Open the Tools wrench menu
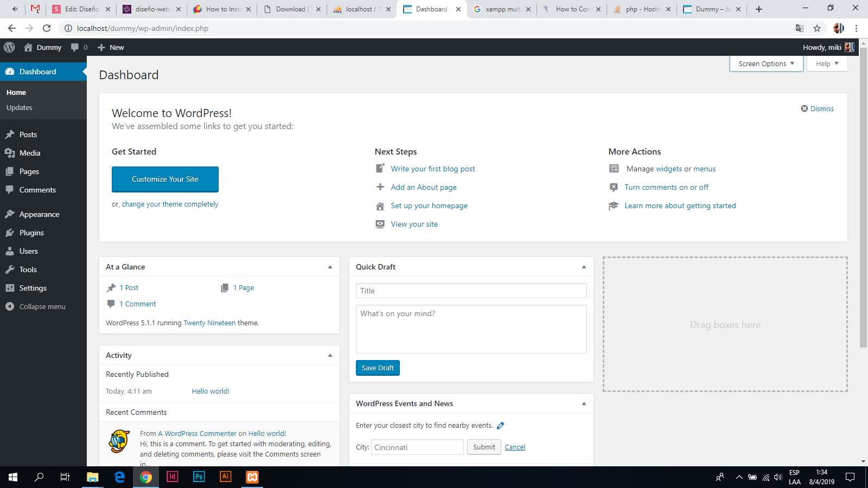The image size is (868, 488). pyautogui.click(x=10, y=269)
